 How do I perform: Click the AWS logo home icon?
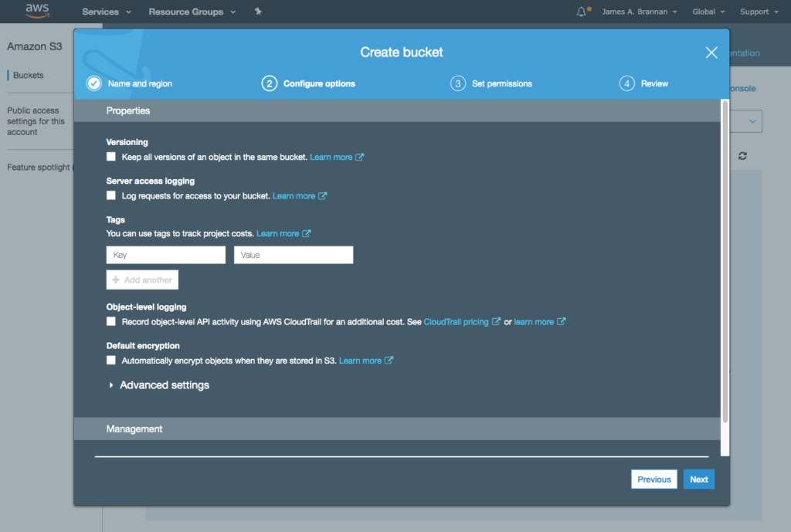[x=37, y=11]
